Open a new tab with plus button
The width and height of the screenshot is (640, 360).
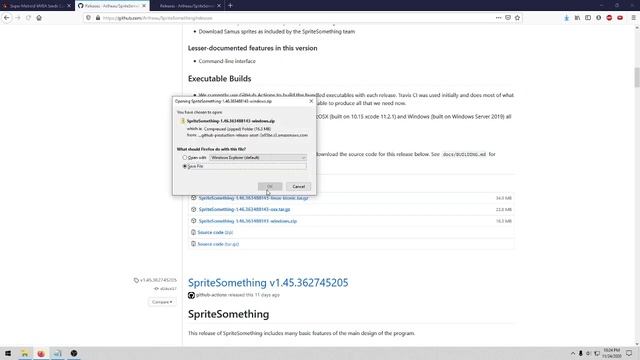[230, 6]
